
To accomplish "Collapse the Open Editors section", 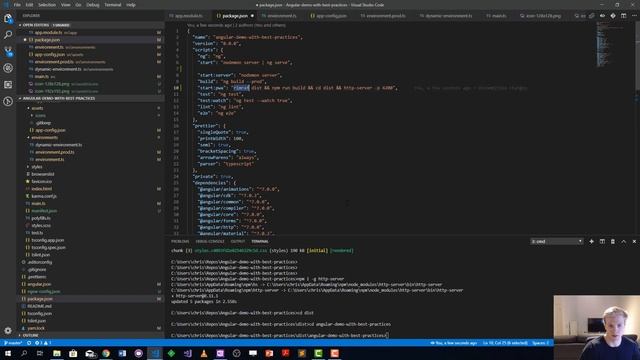I will pyautogui.click(x=46, y=25).
